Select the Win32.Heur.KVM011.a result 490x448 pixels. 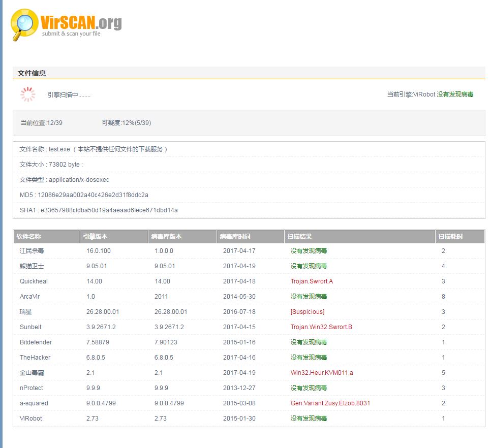pyautogui.click(x=322, y=373)
